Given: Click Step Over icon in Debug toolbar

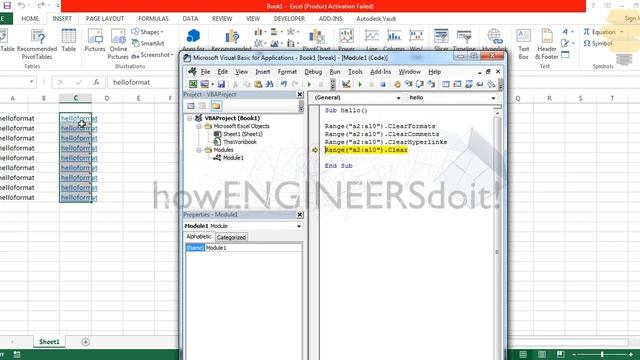Looking at the screenshot, I should pos(420,84).
